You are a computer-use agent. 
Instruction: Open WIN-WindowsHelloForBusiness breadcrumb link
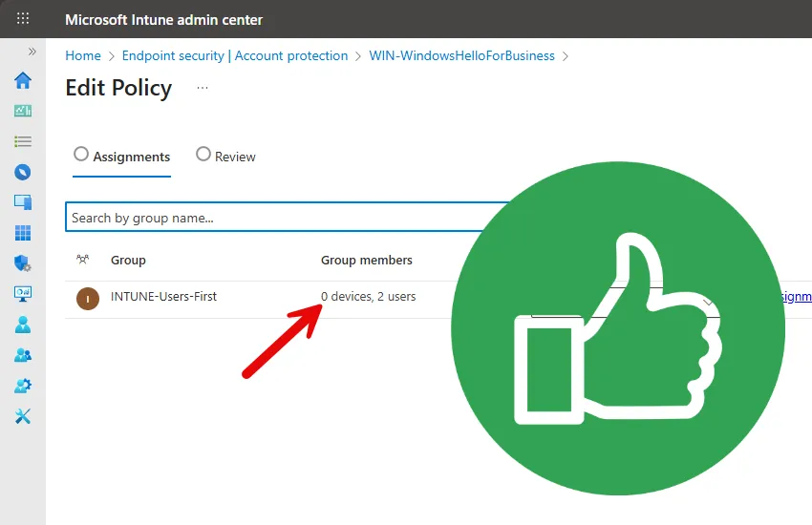[x=461, y=55]
